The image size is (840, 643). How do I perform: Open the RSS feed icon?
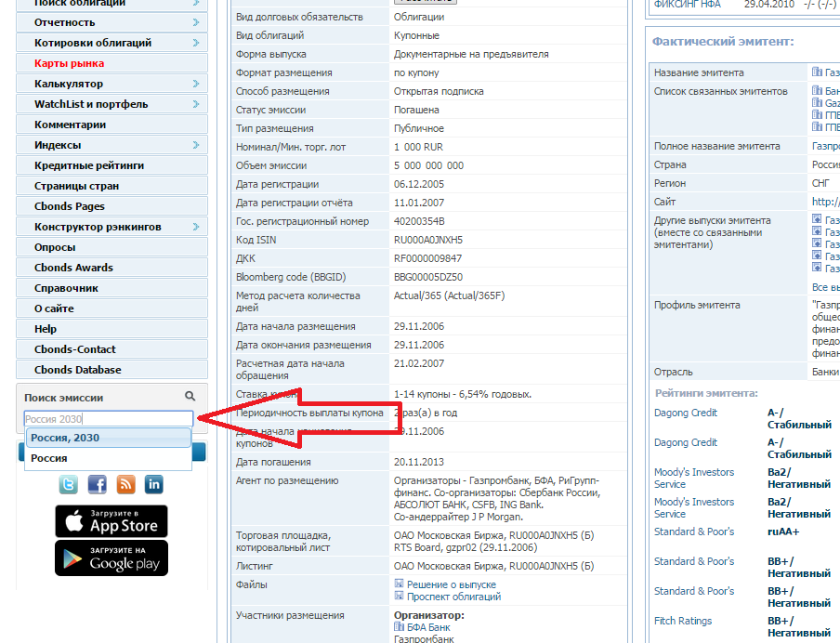pyautogui.click(x=125, y=484)
